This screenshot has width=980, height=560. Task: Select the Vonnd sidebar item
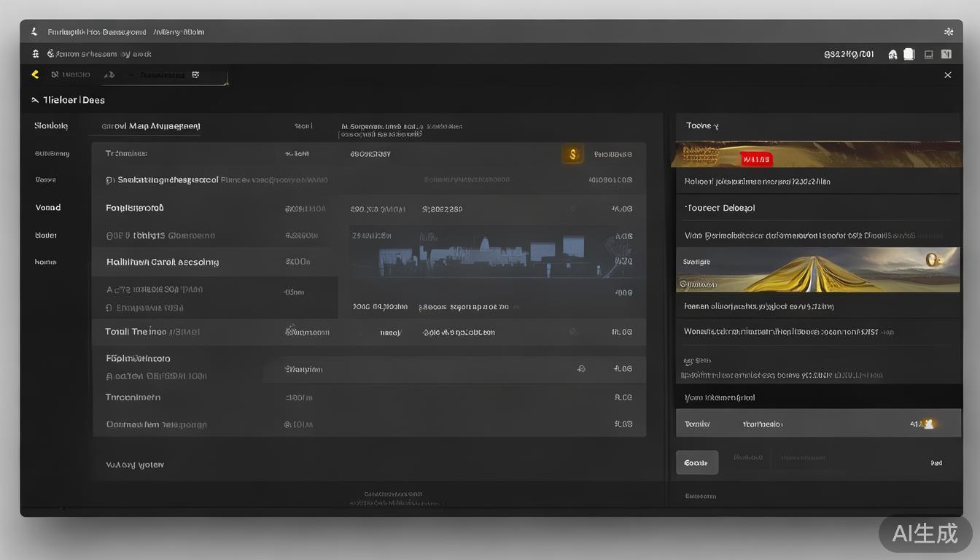tap(48, 208)
